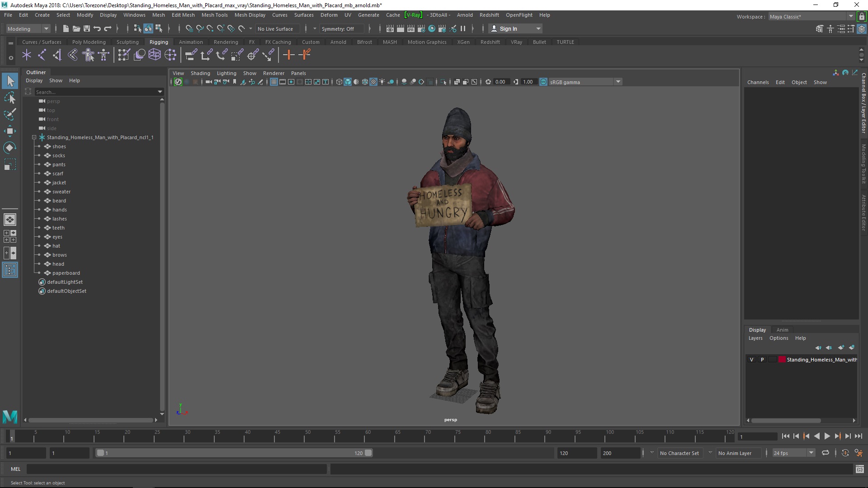Collapse Standing_Homeless_Man group in Outliner
This screenshot has height=488, width=868.
(34, 137)
